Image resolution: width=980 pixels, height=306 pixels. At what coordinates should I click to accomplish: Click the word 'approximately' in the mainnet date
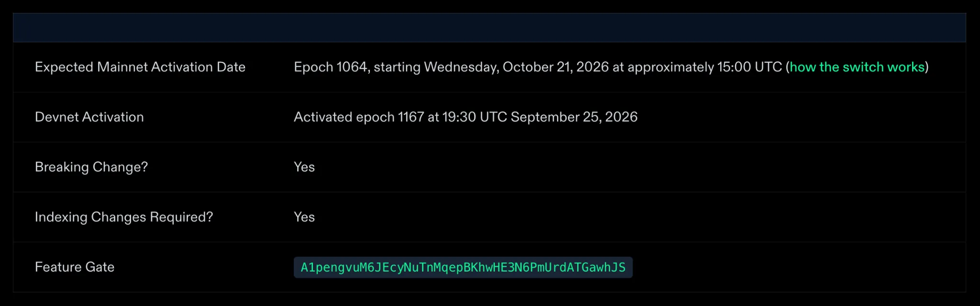670,68
